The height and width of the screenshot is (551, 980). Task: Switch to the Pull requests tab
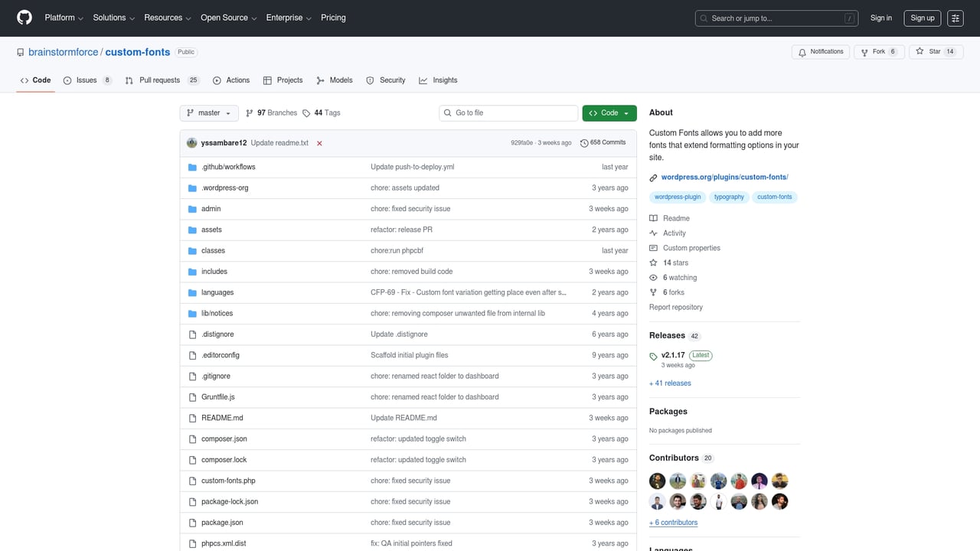click(162, 80)
